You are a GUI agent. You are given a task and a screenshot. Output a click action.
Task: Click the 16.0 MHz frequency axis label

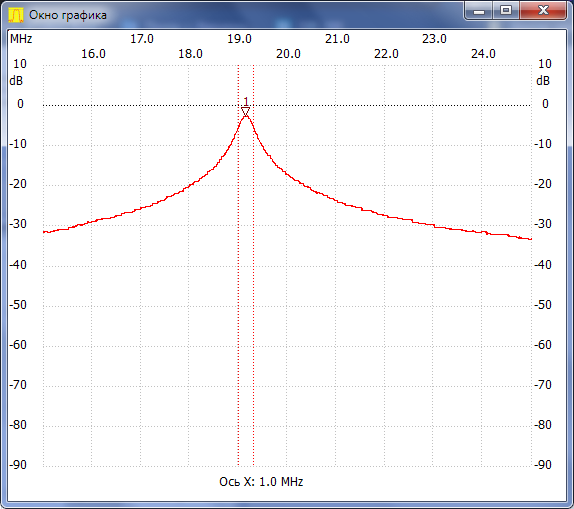point(93,54)
